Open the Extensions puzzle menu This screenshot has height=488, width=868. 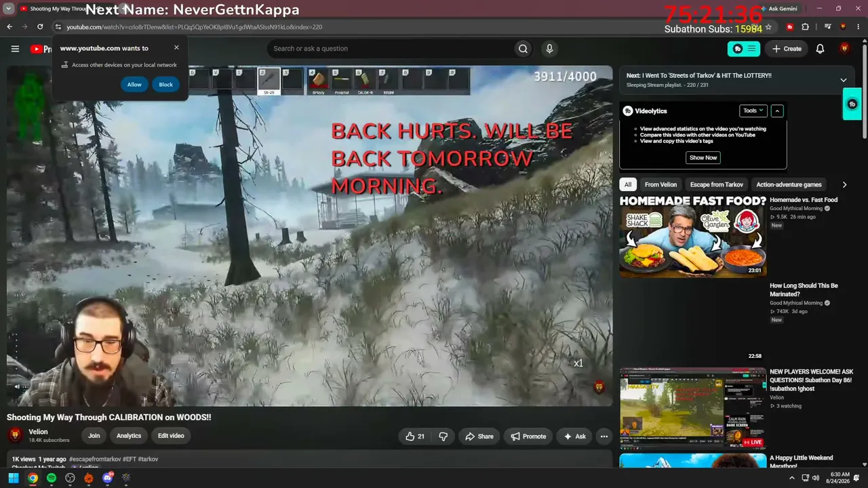[806, 27]
